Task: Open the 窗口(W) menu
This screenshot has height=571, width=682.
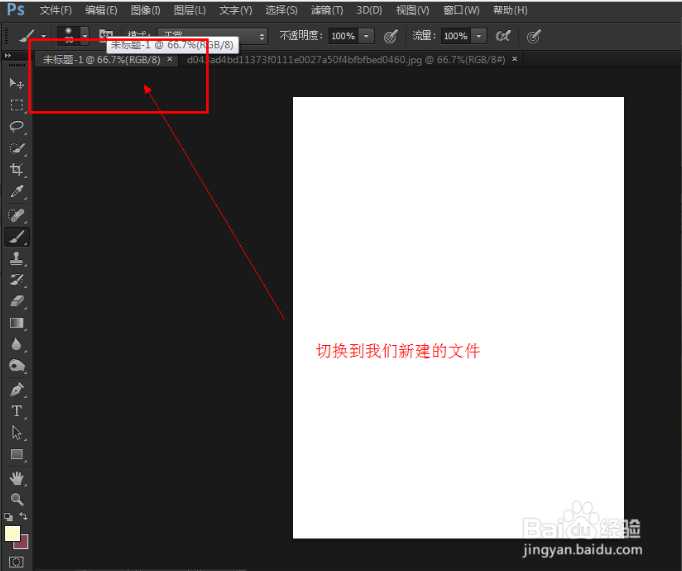Action: coord(461,10)
